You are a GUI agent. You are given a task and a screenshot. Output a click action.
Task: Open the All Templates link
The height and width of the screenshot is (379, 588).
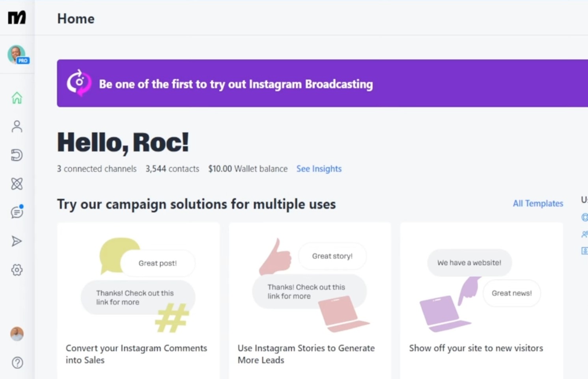coord(538,204)
